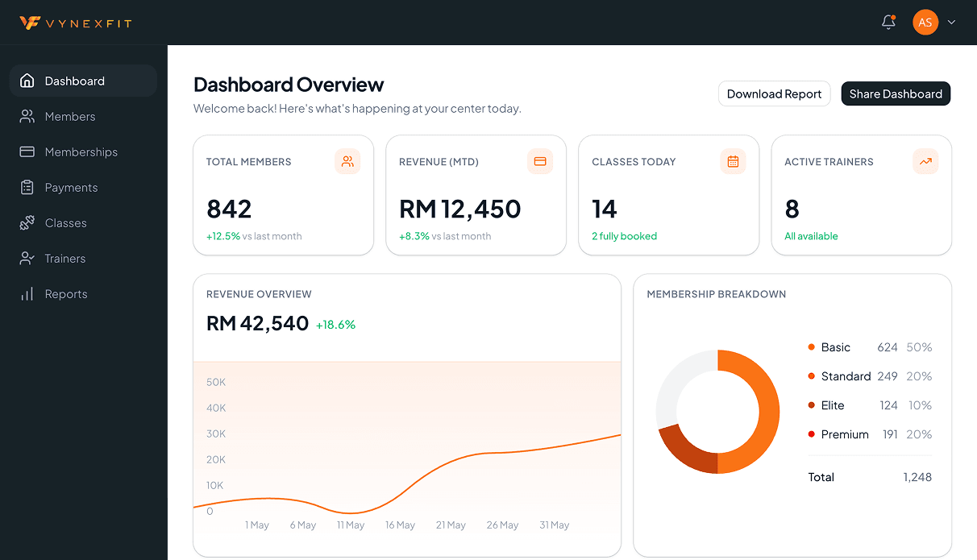Click the Download Report button
The height and width of the screenshot is (560, 977).
[x=774, y=93]
